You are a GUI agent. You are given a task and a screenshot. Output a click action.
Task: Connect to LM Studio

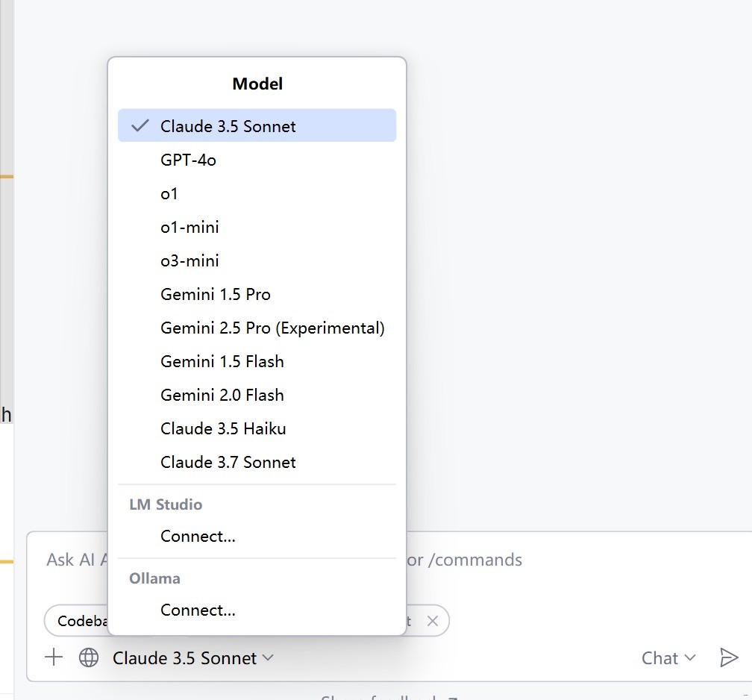point(198,536)
